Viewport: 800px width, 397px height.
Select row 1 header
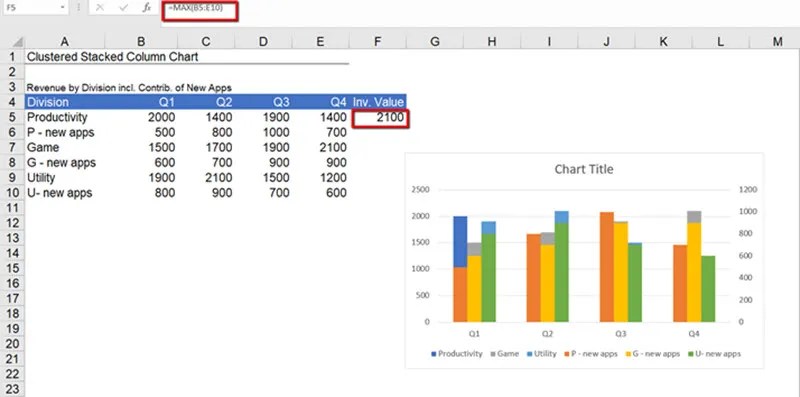(x=12, y=57)
